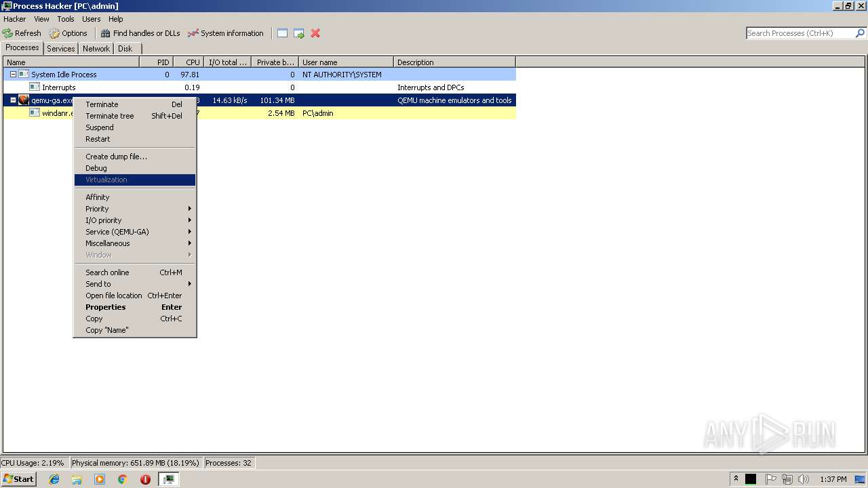Expand the Priority submenu
Viewport: 868px width, 488px height.
135,209
